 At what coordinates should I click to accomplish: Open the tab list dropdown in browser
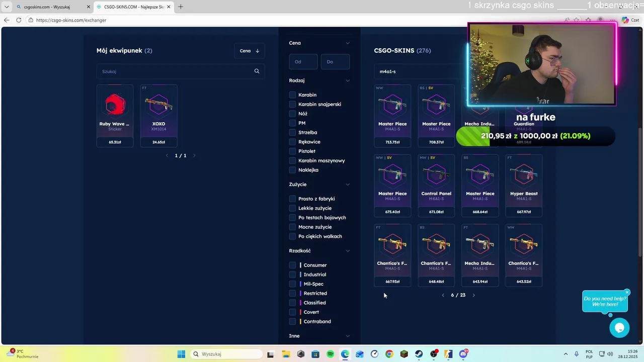7,7
